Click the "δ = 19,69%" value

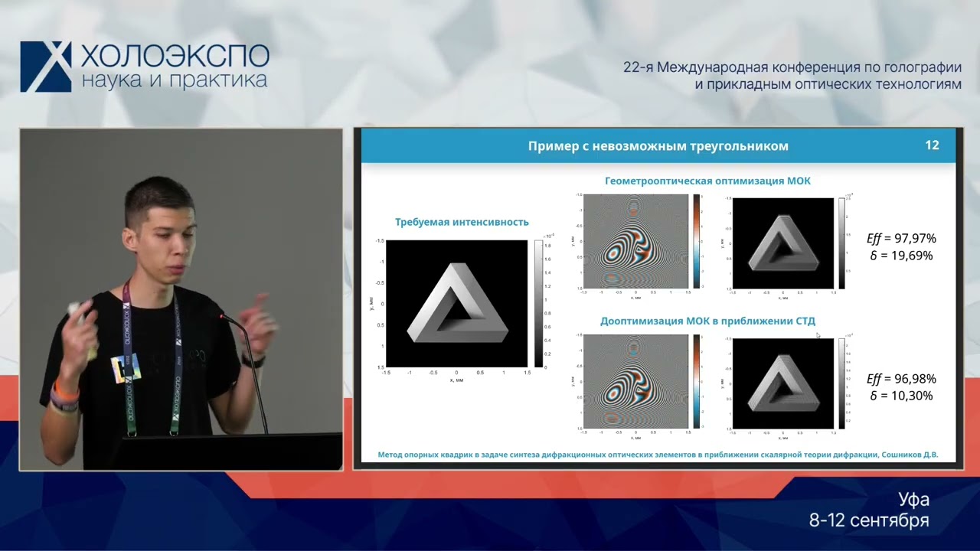[901, 256]
